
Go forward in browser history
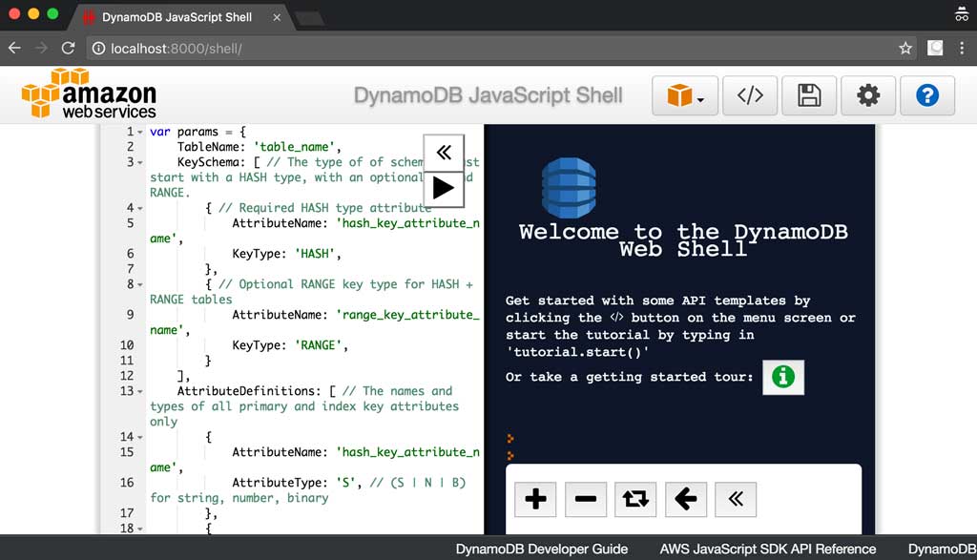pos(41,48)
